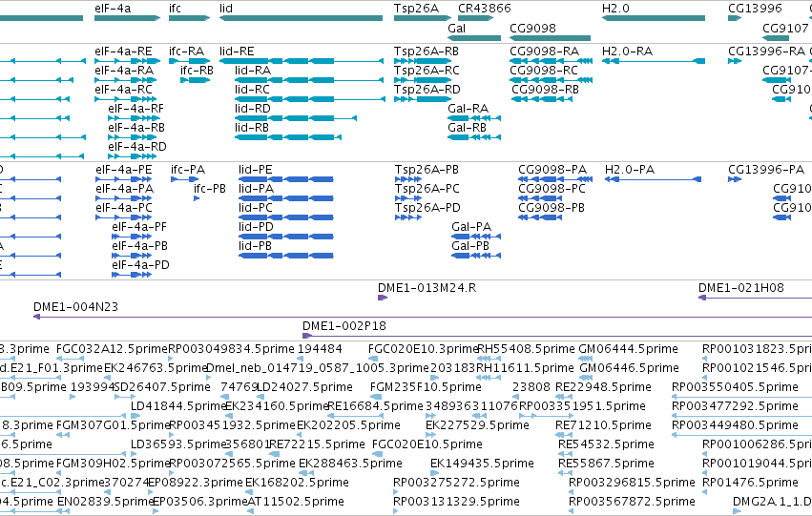Open EST RP003275272.5prime

click(456, 483)
